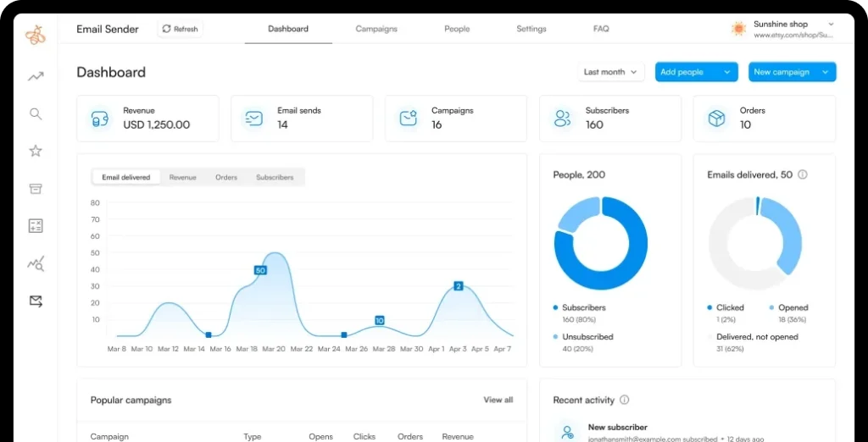Select the Orders chart tab

click(226, 177)
